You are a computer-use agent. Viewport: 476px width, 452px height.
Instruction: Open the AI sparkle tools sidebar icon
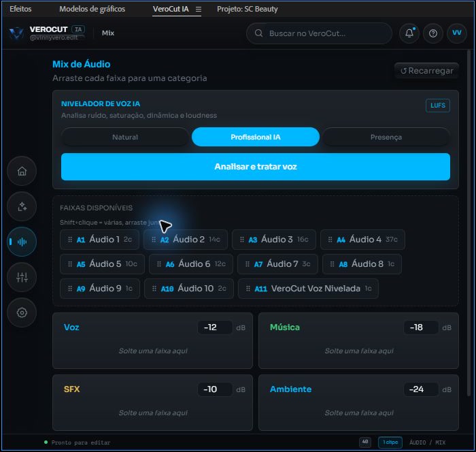pyautogui.click(x=22, y=206)
